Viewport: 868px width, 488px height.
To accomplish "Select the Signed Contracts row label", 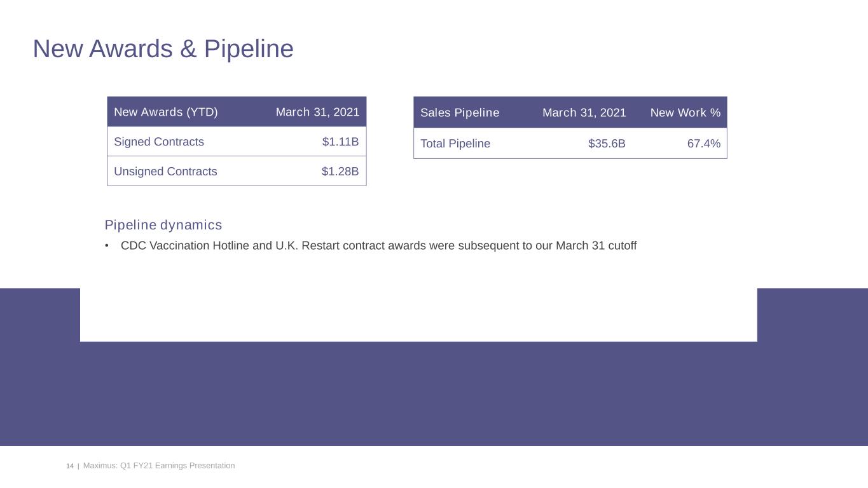I will (x=159, y=142).
